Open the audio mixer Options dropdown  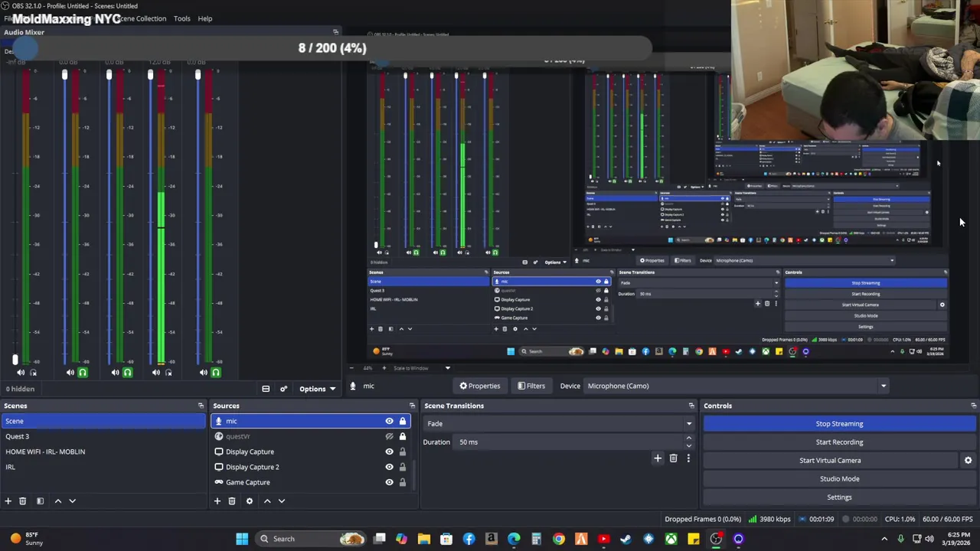317,389
